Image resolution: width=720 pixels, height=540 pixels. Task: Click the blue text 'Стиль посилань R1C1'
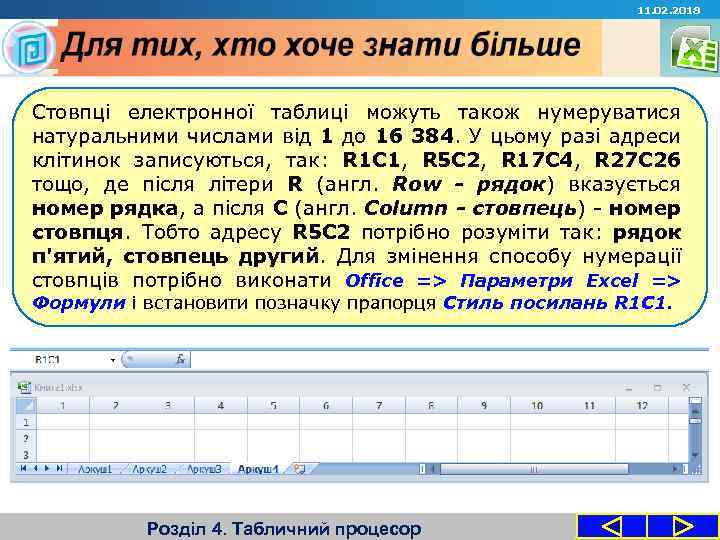(555, 303)
